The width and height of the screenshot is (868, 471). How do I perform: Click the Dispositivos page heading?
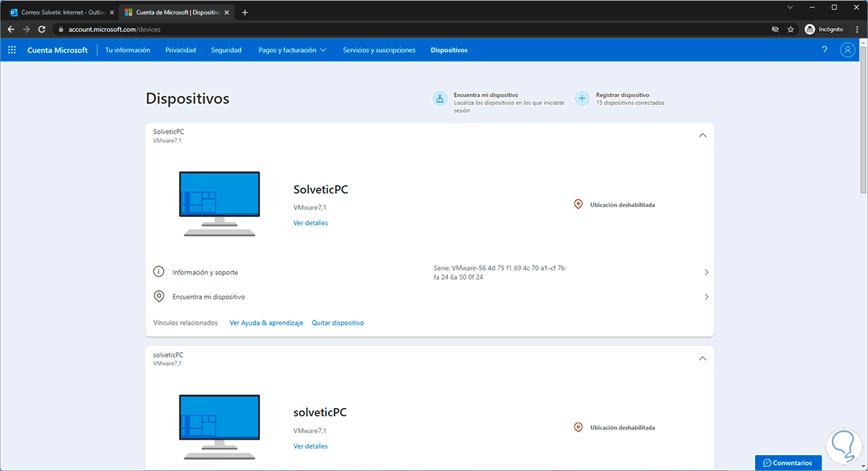pos(187,98)
